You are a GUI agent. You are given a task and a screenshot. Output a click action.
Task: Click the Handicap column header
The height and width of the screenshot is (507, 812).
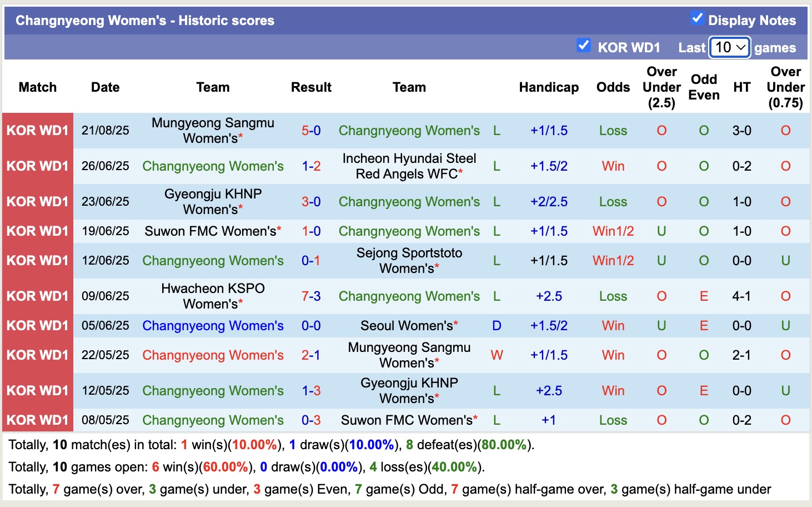(x=549, y=87)
